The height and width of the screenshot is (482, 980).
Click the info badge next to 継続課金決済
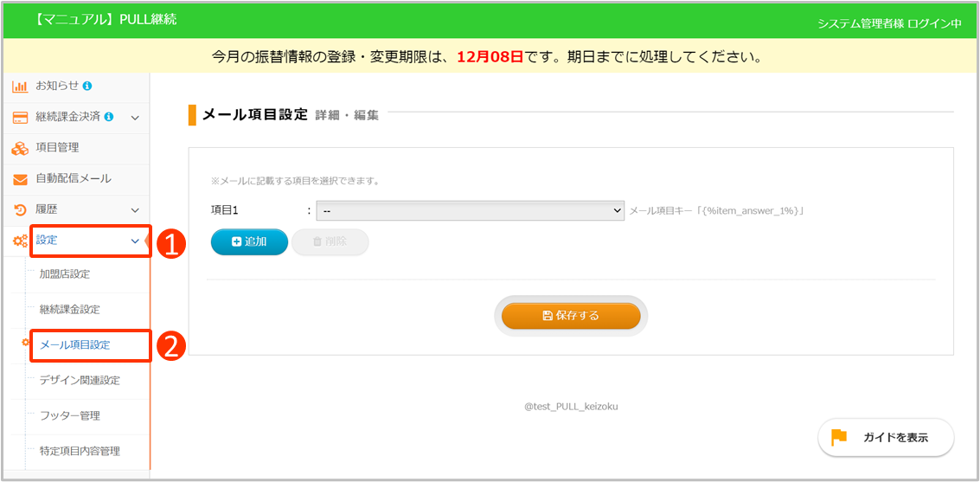108,117
